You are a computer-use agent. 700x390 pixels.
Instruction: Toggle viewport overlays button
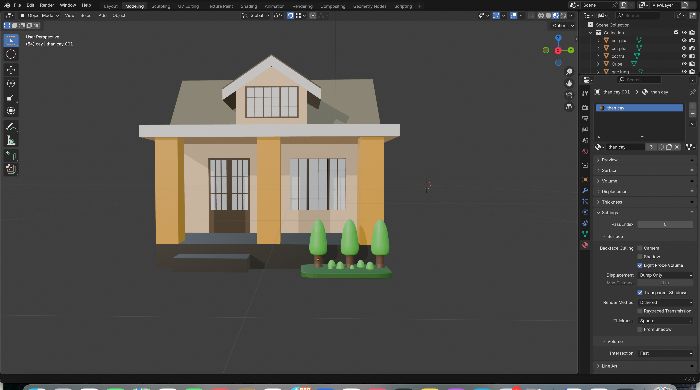(x=513, y=16)
